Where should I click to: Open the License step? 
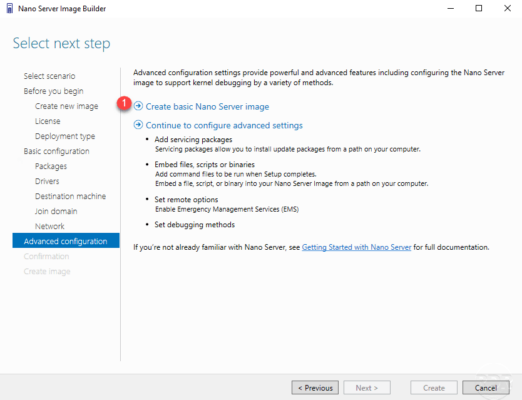click(x=47, y=121)
